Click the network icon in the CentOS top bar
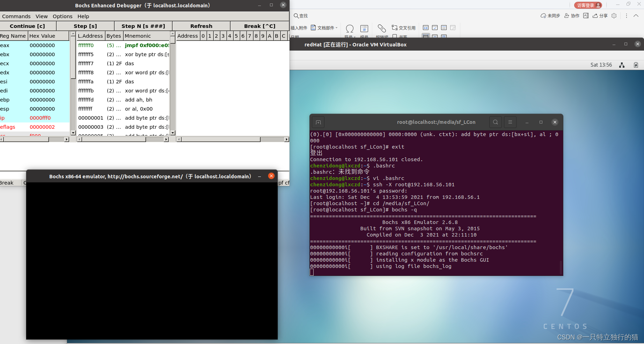Viewport: 644px width, 344px height. (622, 65)
